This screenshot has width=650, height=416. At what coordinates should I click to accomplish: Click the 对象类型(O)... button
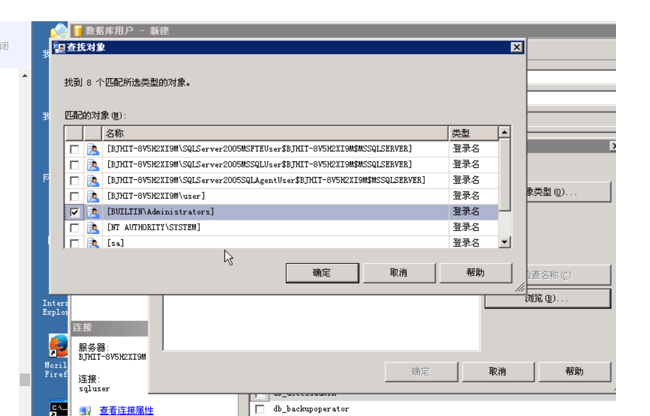[569, 192]
